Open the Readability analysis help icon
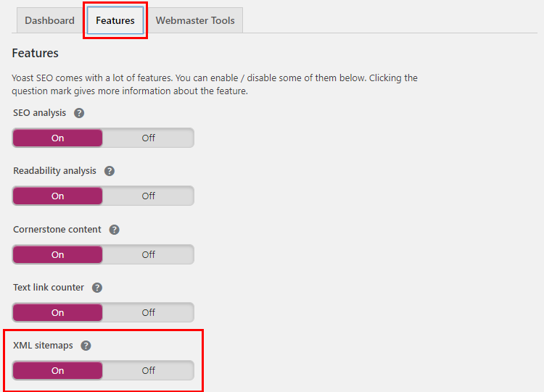The width and height of the screenshot is (544, 392). tap(110, 171)
